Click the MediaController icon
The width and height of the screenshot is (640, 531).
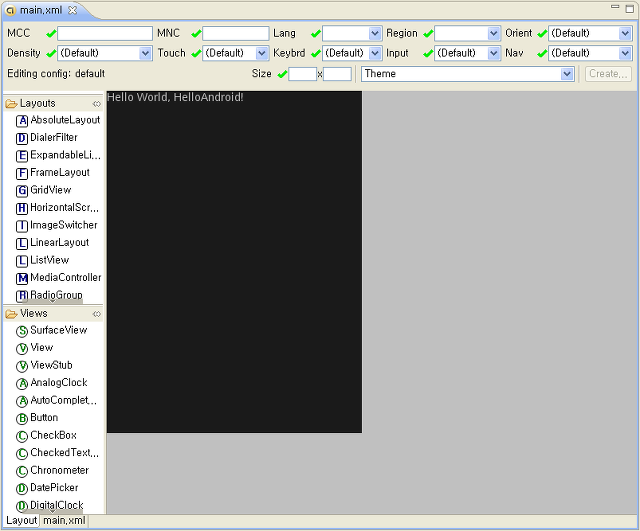coord(22,279)
